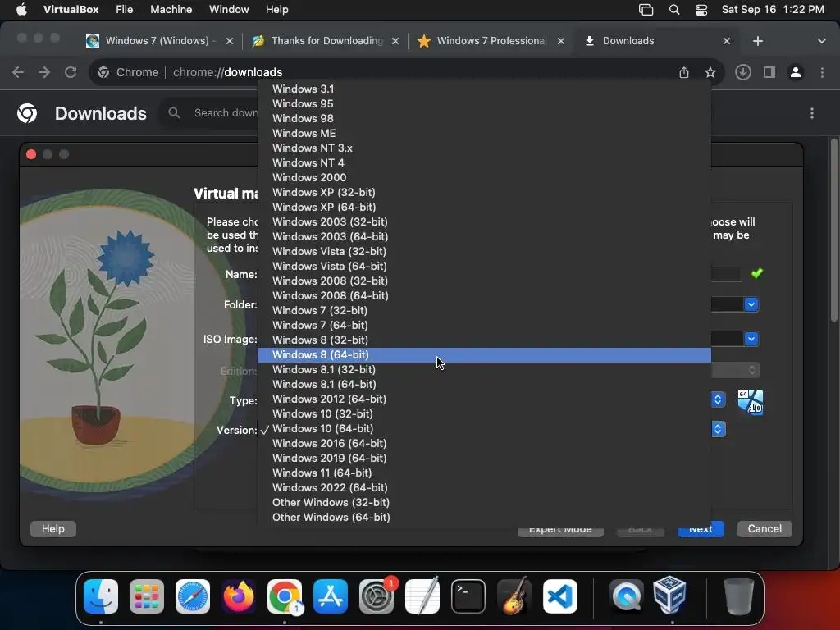Share this page via share icon
840x630 pixels.
[684, 72]
